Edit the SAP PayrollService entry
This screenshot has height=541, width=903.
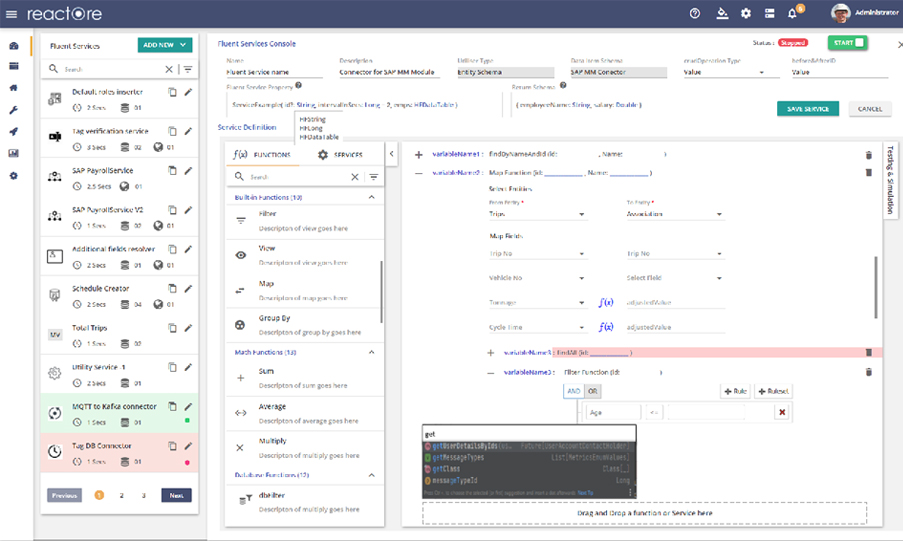[188, 171]
